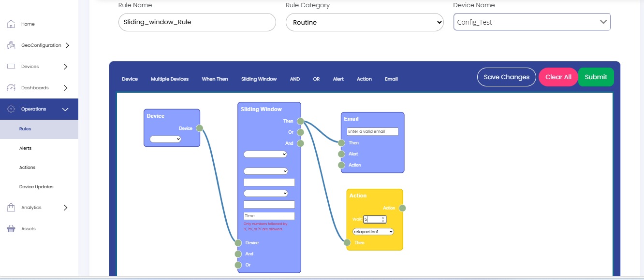Click the GeoConfiguration map icon
Viewport: 644px width, 280px height.
pos(11,45)
